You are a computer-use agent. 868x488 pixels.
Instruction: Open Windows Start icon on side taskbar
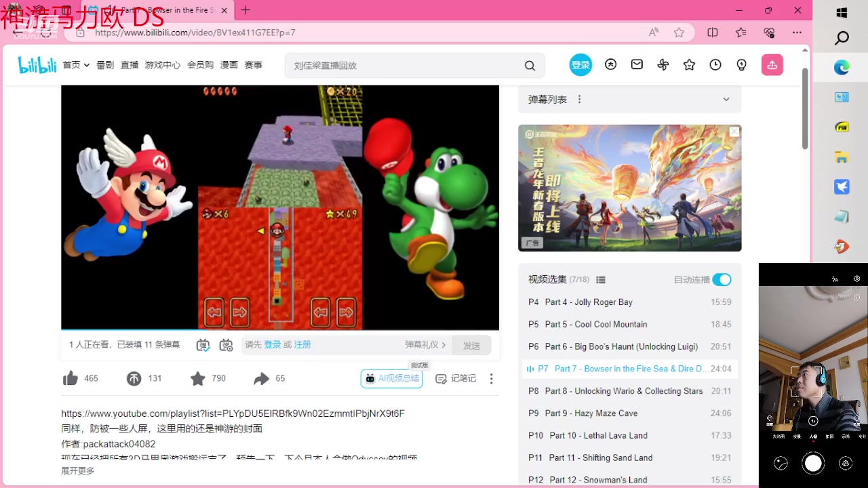pos(842,13)
